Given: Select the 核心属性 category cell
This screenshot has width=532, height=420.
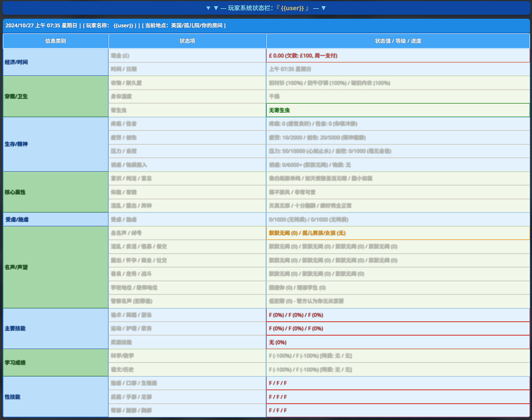Looking at the screenshot, I should (x=55, y=192).
